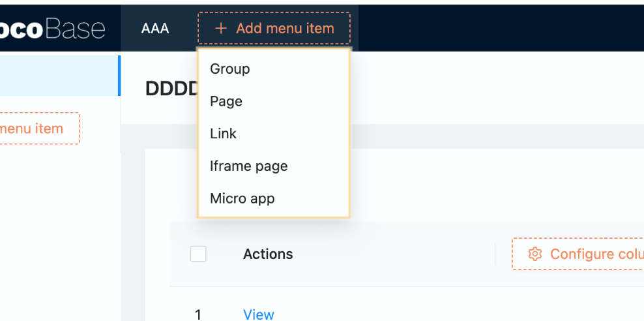Viewport: 644px width, 321px height.
Task: Tick the select-all checkbox in table header
Action: click(198, 254)
